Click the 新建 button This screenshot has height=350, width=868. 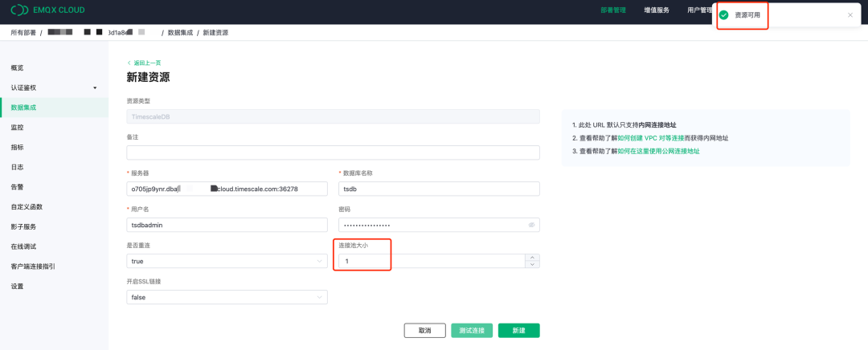tap(518, 331)
